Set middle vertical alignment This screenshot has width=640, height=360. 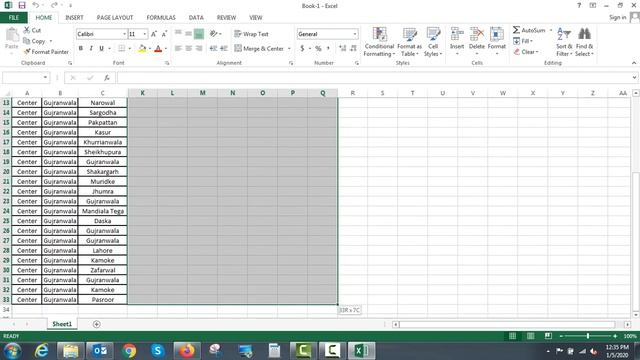pyautogui.click(x=188, y=34)
